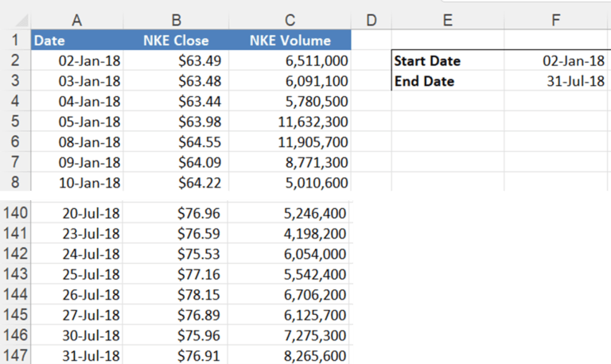The image size is (611, 364).
Task: Click the 'End Date' label cell
Action: click(x=448, y=81)
